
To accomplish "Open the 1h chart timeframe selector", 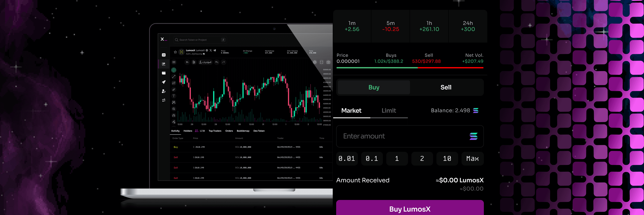I will coord(187,62).
